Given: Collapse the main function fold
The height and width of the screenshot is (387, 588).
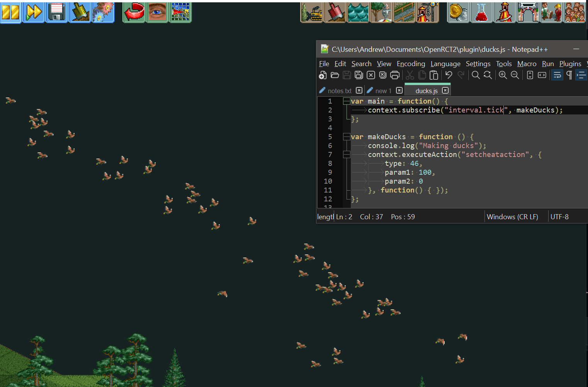Looking at the screenshot, I should click(x=347, y=101).
